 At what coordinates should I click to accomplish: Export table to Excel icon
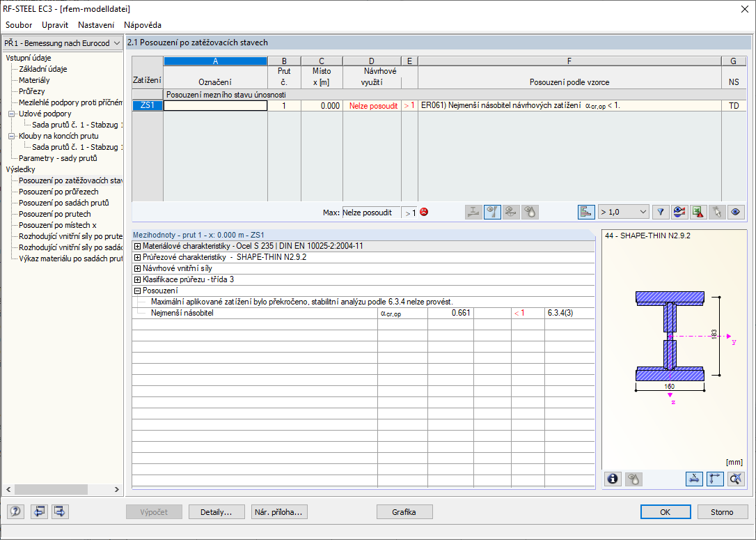[698, 213]
